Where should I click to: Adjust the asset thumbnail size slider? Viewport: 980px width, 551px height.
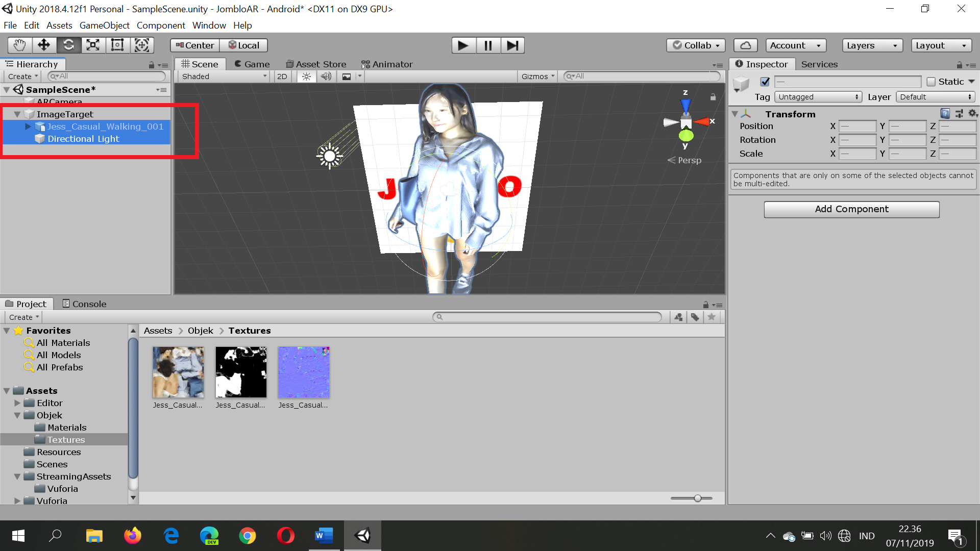click(697, 498)
